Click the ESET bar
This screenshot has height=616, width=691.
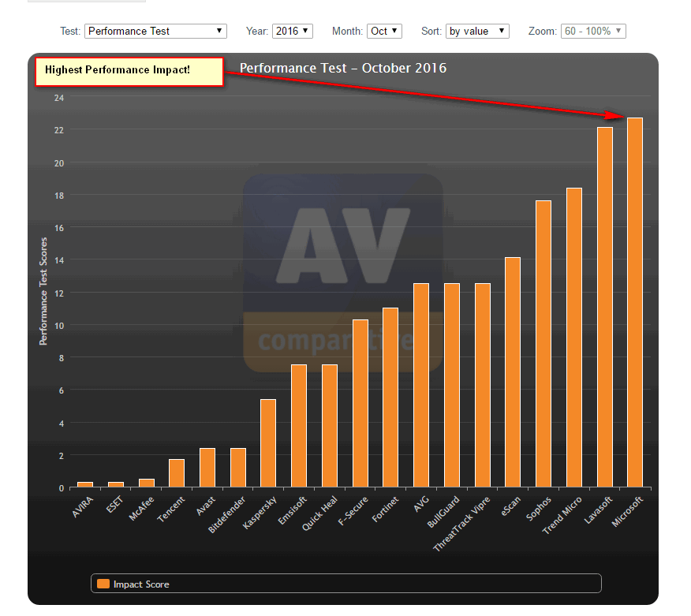coord(116,485)
